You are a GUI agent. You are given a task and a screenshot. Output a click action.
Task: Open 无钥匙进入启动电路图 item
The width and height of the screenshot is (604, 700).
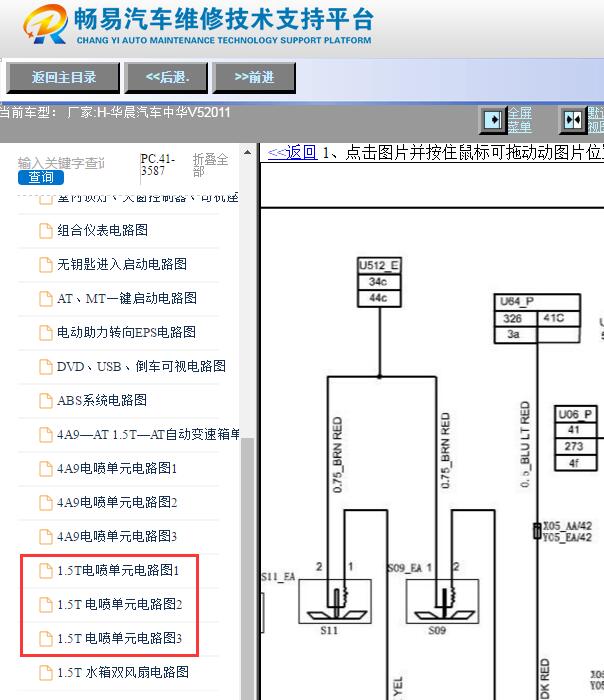(122, 264)
